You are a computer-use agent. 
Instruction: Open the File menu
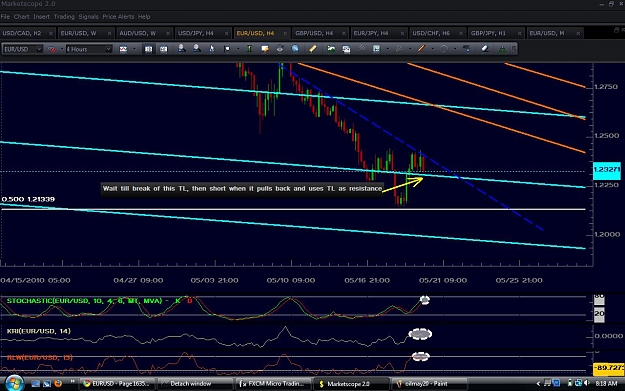tap(5, 17)
